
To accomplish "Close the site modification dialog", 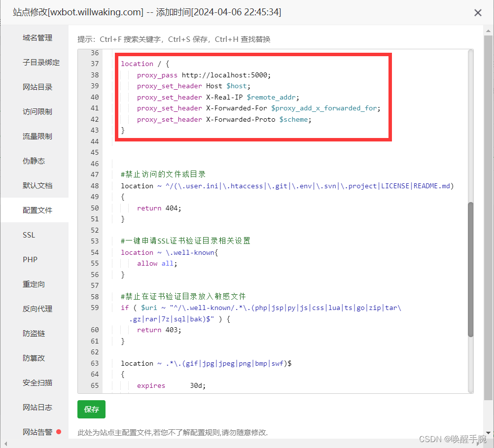I will [x=478, y=13].
